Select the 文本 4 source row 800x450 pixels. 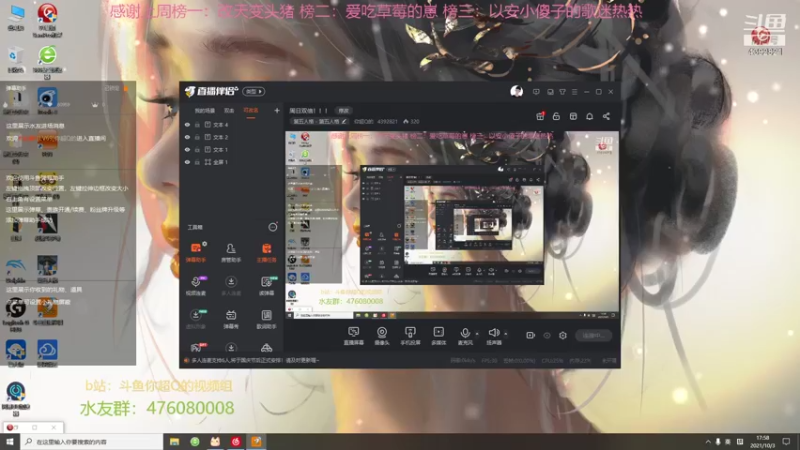(x=232, y=124)
